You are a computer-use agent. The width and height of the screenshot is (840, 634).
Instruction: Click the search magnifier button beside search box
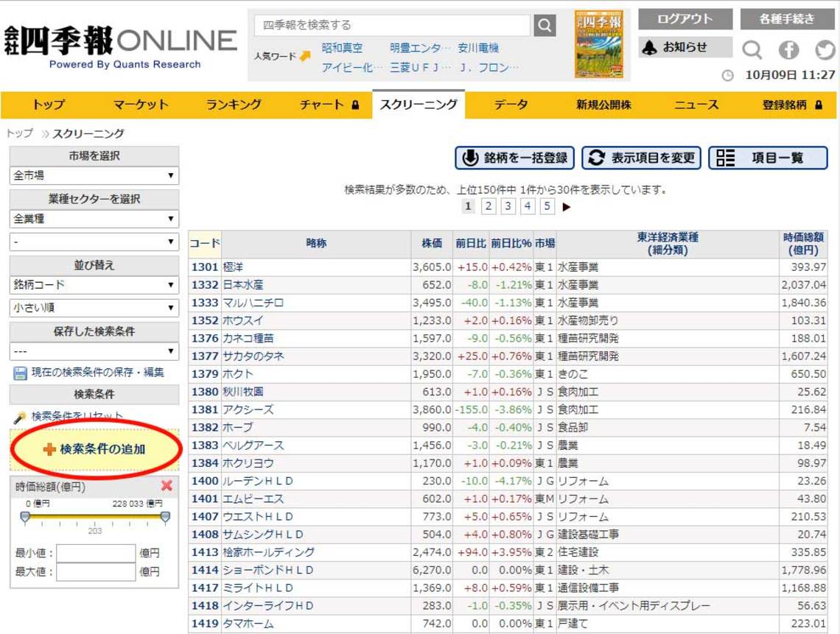point(545,25)
